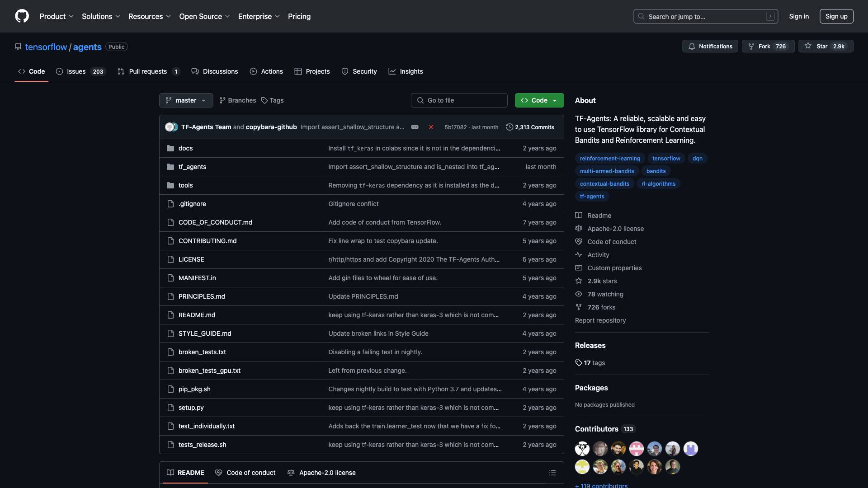Viewport: 868px width, 488px height.
Task: Open the reinforcement-learning topic tag
Action: (610, 159)
